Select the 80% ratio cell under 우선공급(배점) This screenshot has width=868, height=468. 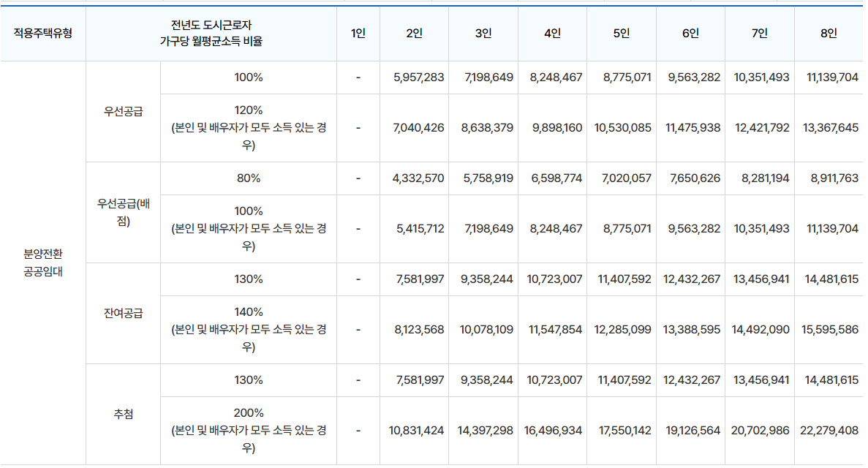(248, 178)
